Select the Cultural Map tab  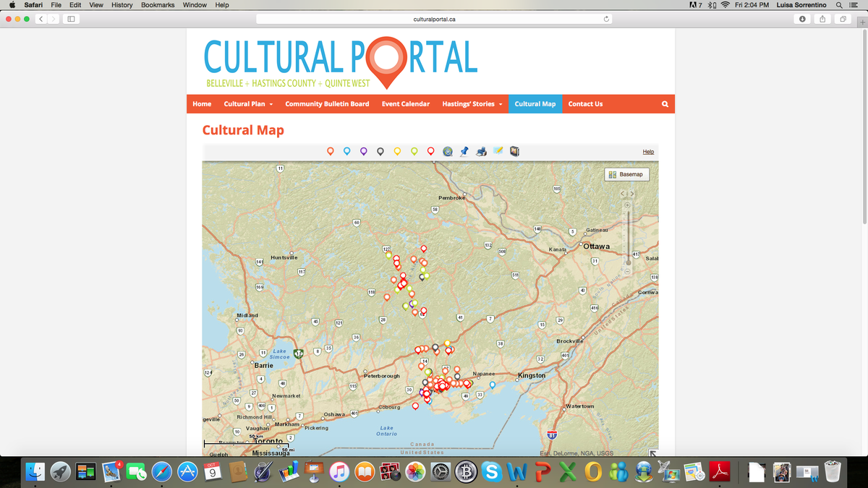pyautogui.click(x=535, y=104)
